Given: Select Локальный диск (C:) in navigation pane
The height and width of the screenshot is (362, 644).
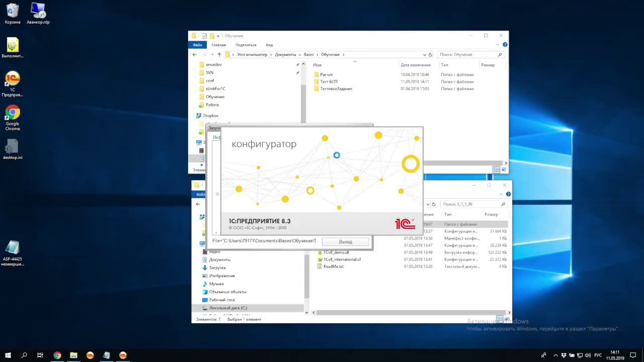Looking at the screenshot, I should pos(228,308).
